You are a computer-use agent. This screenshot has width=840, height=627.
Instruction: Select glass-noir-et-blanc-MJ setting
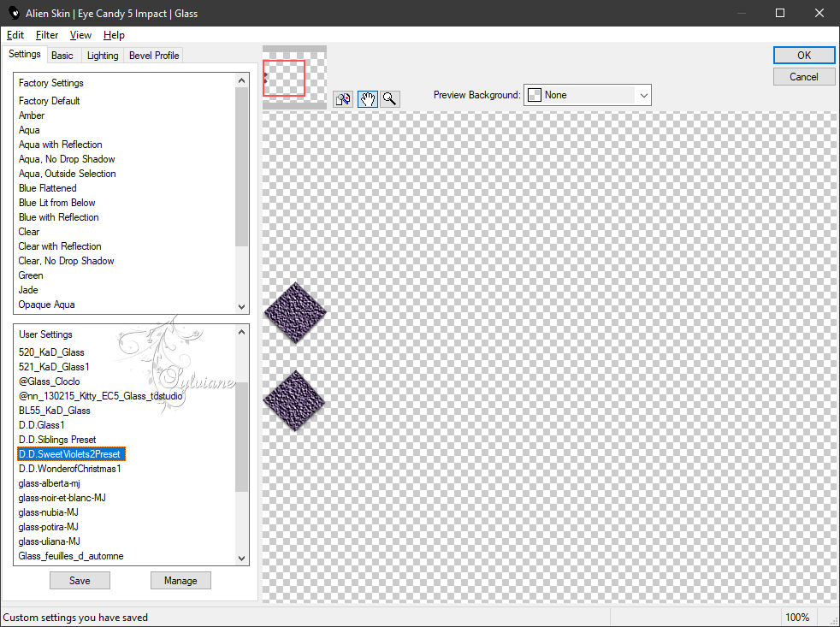tap(62, 498)
